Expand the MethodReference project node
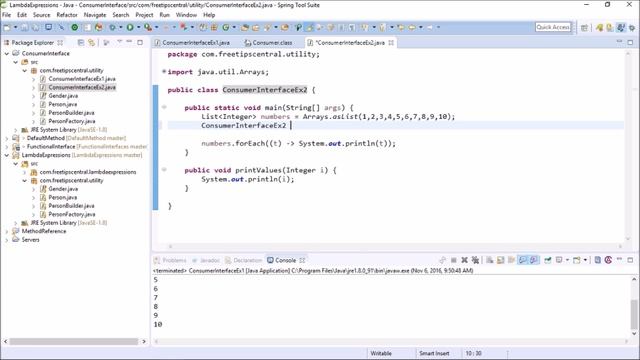The image size is (640, 360). coord(7,231)
